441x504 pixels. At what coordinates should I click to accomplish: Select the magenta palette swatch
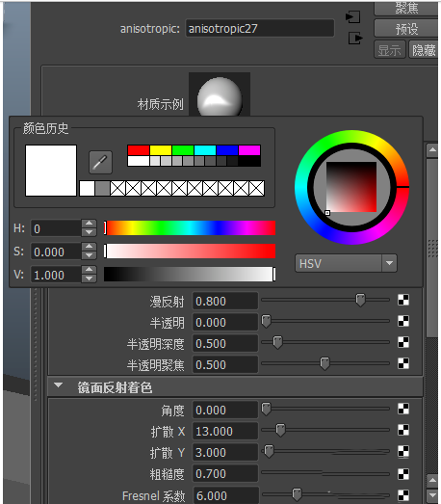pos(249,150)
